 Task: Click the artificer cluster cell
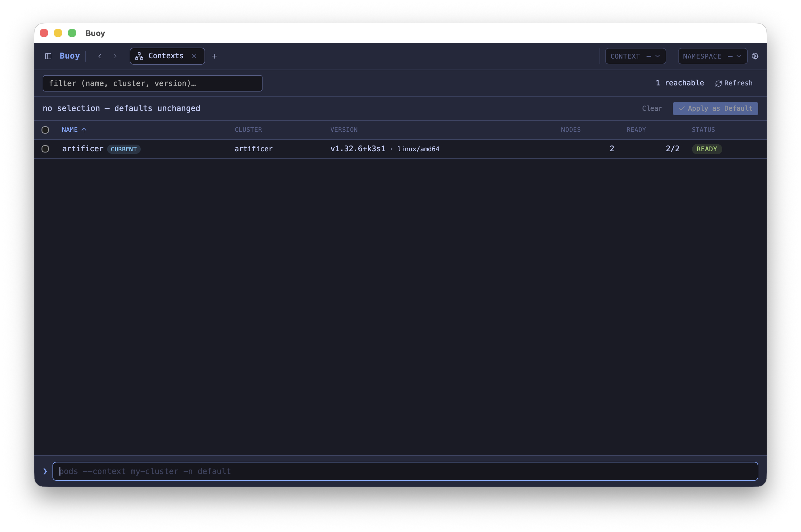(254, 149)
